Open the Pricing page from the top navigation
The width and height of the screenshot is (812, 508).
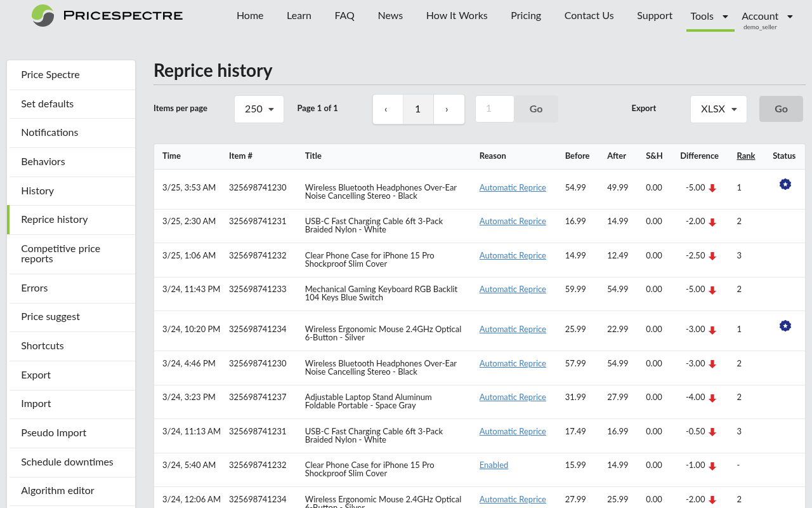tap(525, 15)
